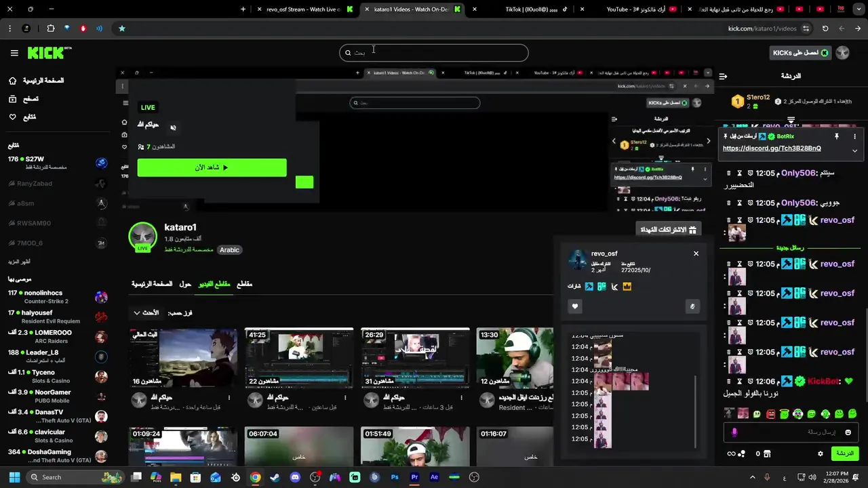This screenshot has height=488, width=868.
Task: Unpin the BotRix pinned message
Action: 836,136
